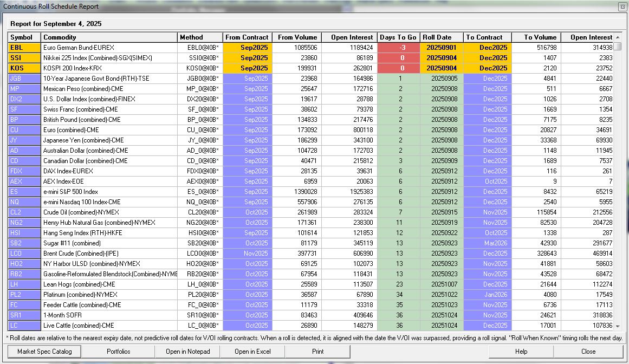Click the Portfolios button

[118, 351]
